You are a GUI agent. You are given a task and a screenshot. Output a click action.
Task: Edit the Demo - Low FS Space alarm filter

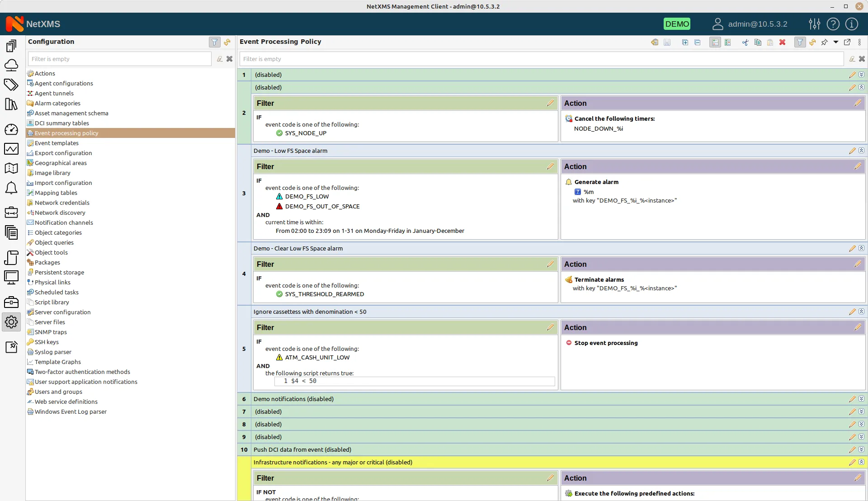click(x=551, y=166)
